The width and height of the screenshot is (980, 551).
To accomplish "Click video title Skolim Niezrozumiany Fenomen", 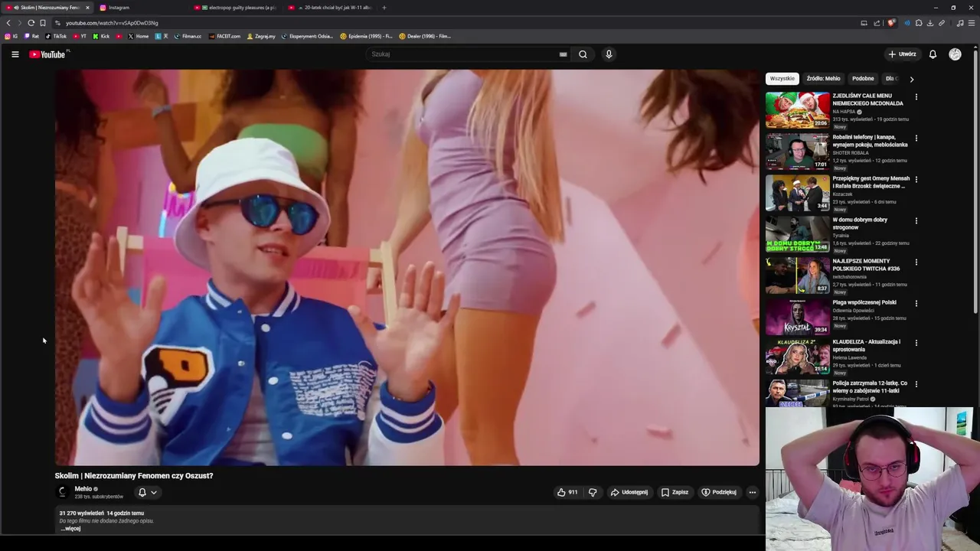I will 134,476.
